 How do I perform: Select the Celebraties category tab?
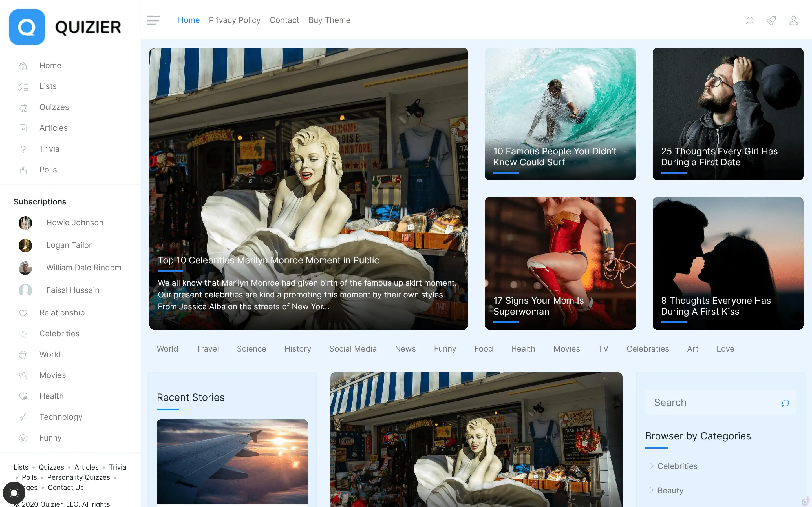pyautogui.click(x=647, y=349)
